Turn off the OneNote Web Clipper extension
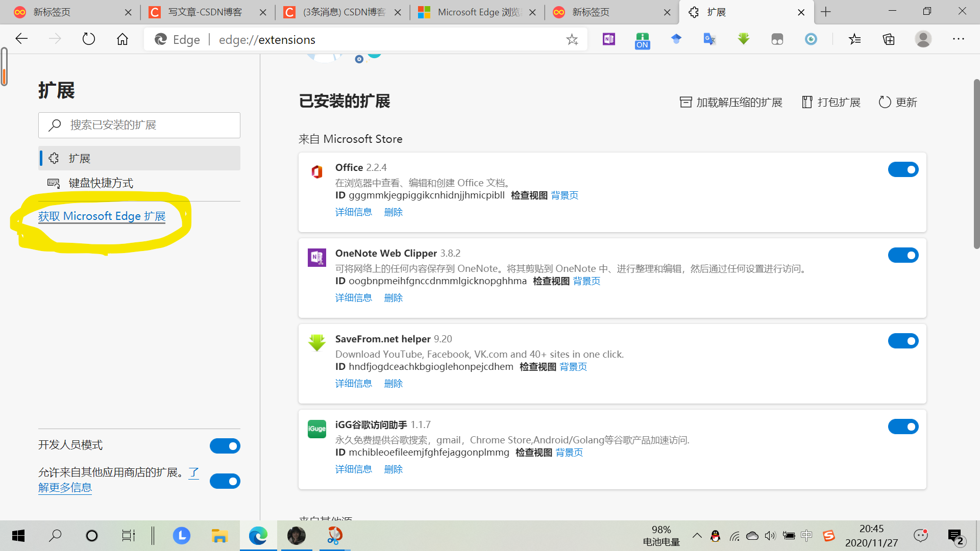Screen dimensions: 980x551 [903, 255]
